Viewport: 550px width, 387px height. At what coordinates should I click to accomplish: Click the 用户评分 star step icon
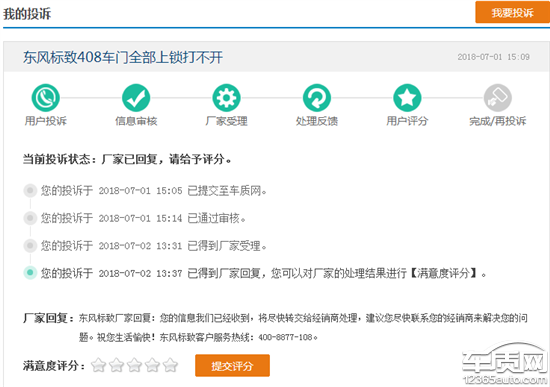(x=407, y=98)
